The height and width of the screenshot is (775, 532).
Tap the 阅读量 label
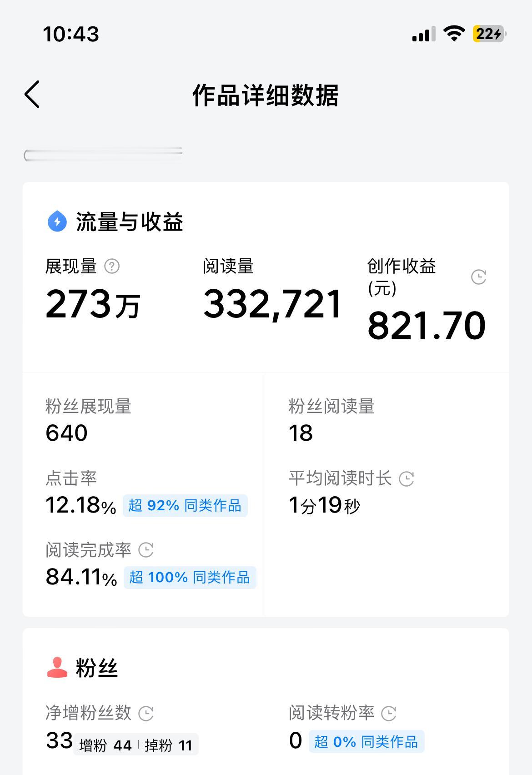(x=228, y=267)
